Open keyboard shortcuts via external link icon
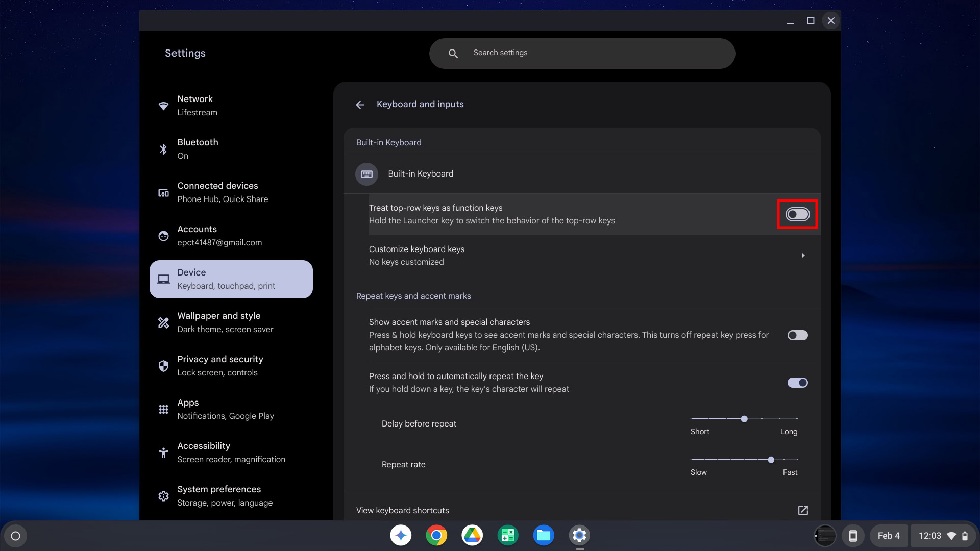 pyautogui.click(x=802, y=510)
